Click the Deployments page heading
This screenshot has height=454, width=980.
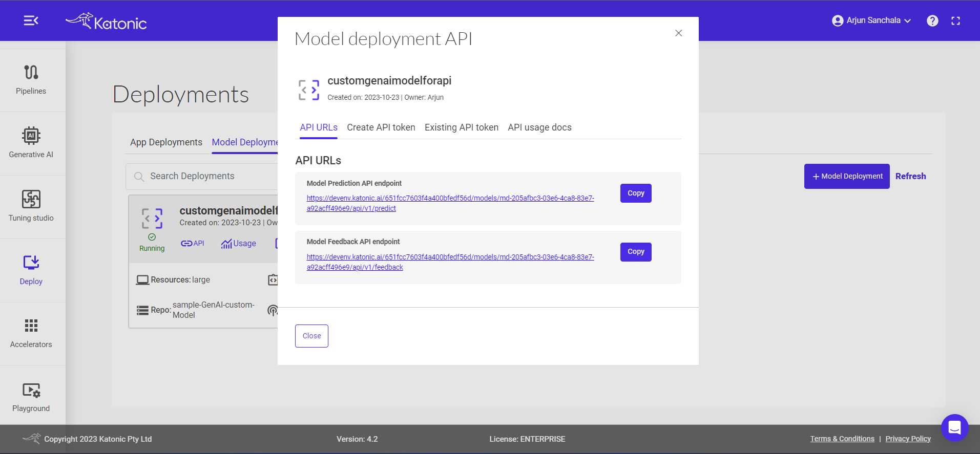coord(180,95)
